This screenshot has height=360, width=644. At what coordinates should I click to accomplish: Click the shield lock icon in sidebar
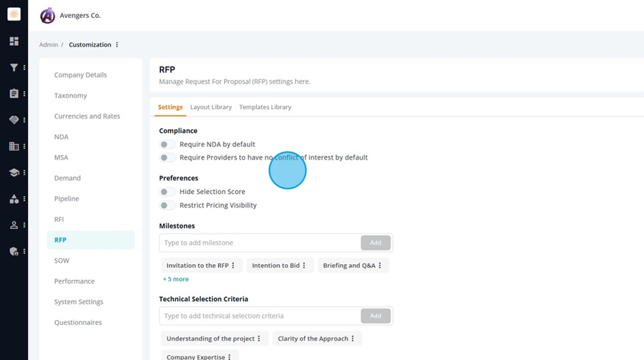point(14,251)
